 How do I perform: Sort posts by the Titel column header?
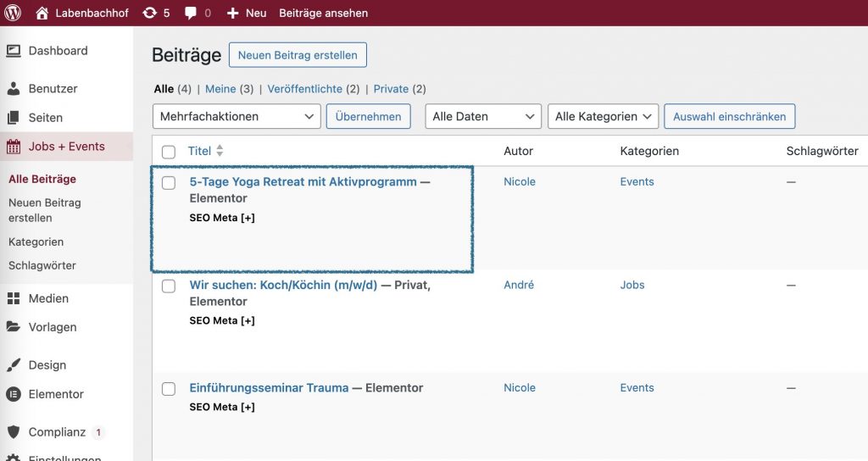tap(200, 151)
